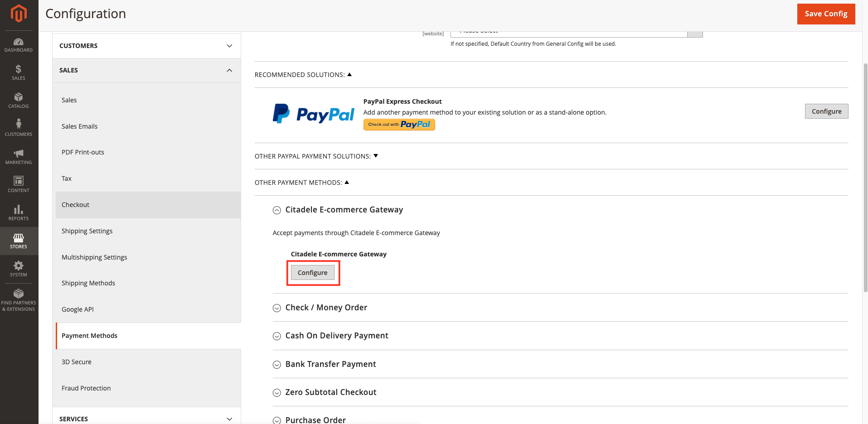The height and width of the screenshot is (424, 868).
Task: Expand Purchase Order circle icon
Action: tap(277, 420)
